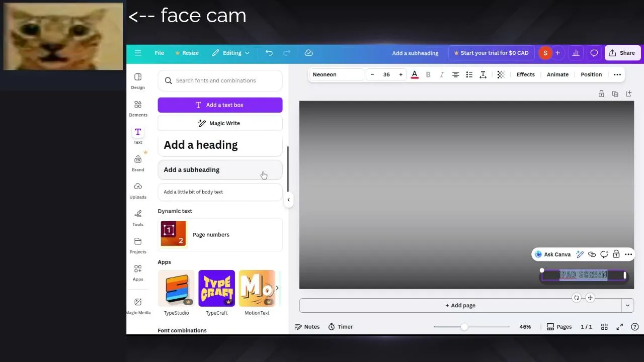Open the text color picker

415,74
